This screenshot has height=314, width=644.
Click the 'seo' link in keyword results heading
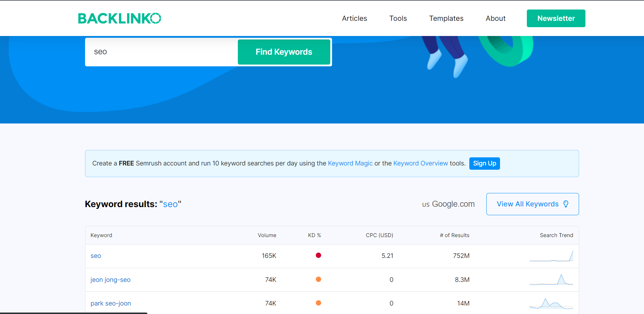pos(170,204)
